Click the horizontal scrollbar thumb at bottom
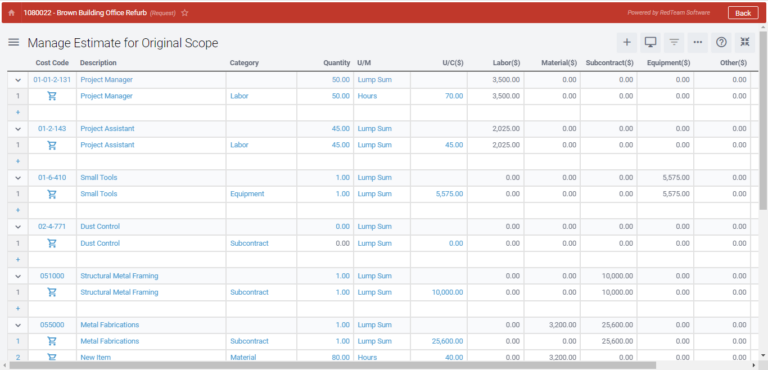Image resolution: width=768 pixels, height=370 pixels. point(332,366)
